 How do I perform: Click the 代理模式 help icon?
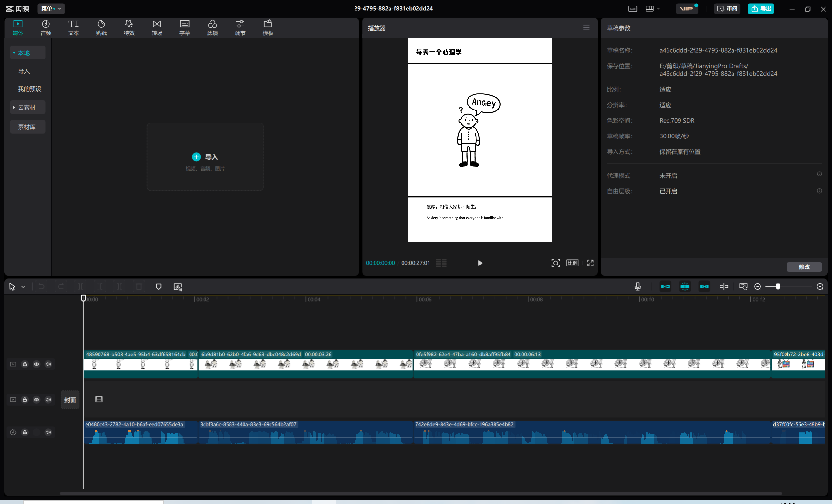[819, 174]
